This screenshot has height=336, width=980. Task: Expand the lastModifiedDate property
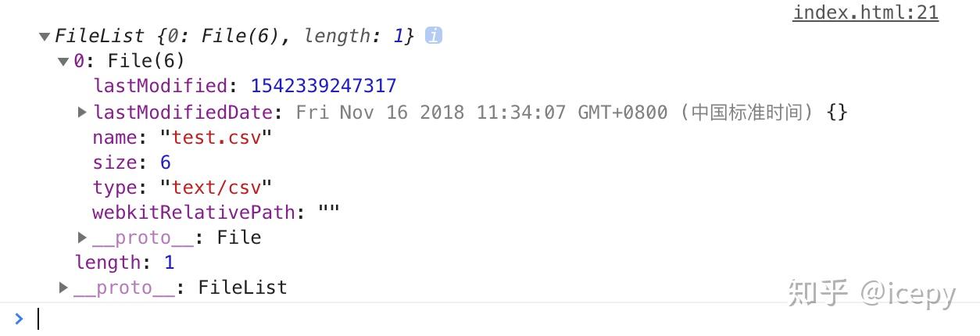coord(82,112)
